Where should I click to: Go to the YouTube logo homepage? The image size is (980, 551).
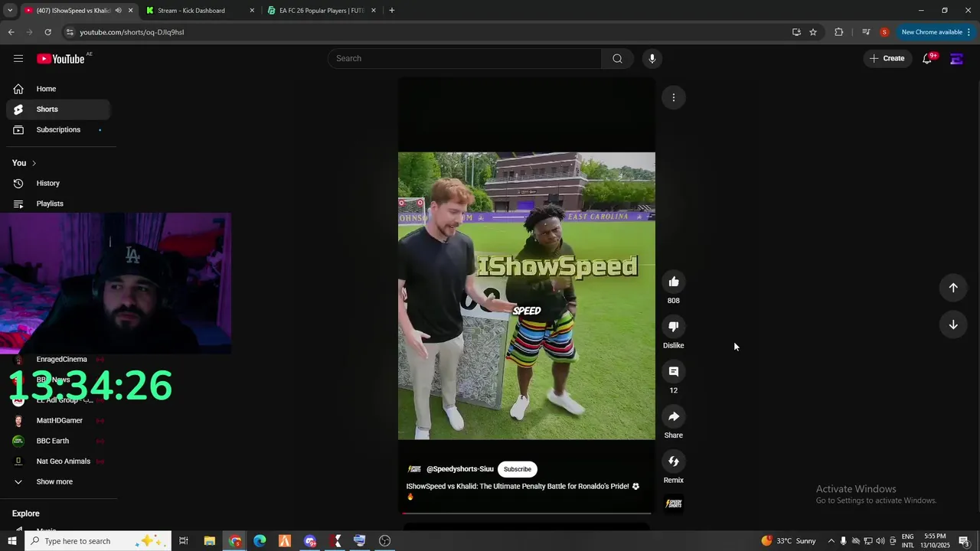(60, 59)
